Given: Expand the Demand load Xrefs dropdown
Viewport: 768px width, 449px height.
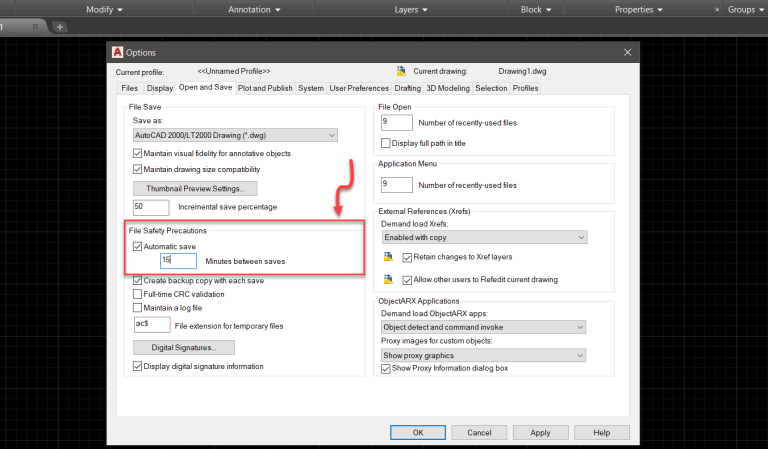Looking at the screenshot, I should pyautogui.click(x=483, y=237).
